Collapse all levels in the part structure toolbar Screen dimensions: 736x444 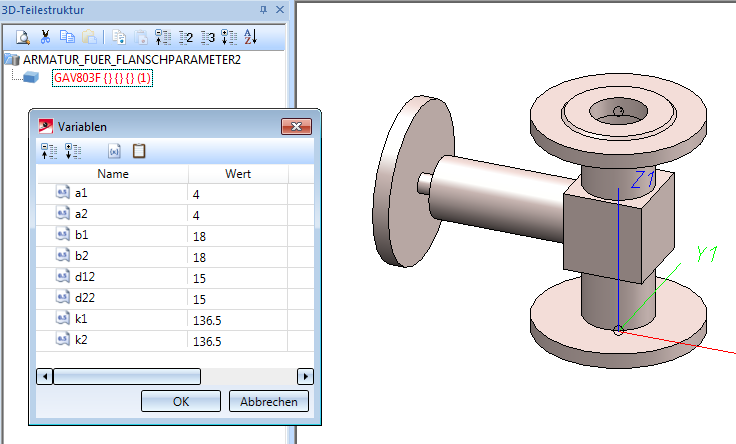click(x=163, y=37)
